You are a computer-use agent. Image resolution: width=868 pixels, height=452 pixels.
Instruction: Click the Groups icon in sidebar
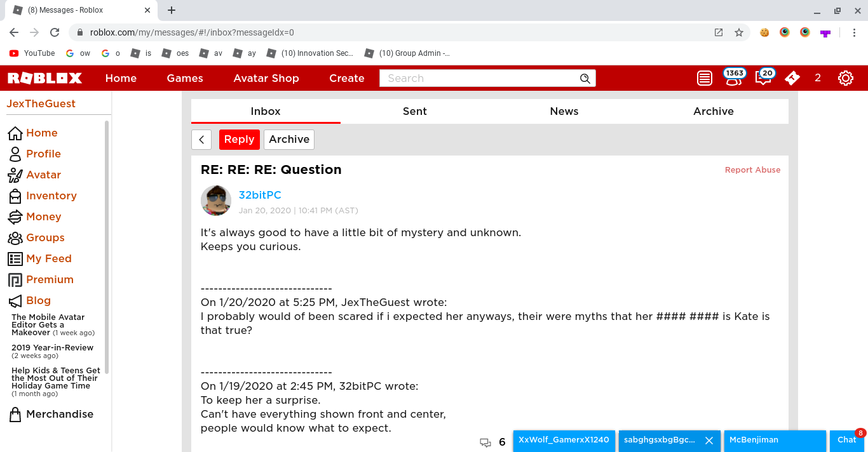coord(15,237)
